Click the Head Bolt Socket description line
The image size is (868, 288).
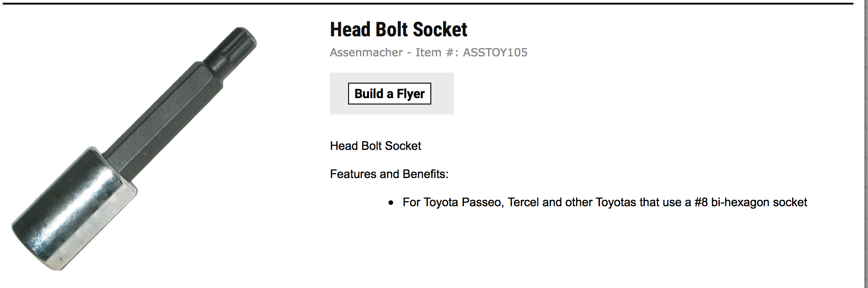click(375, 146)
